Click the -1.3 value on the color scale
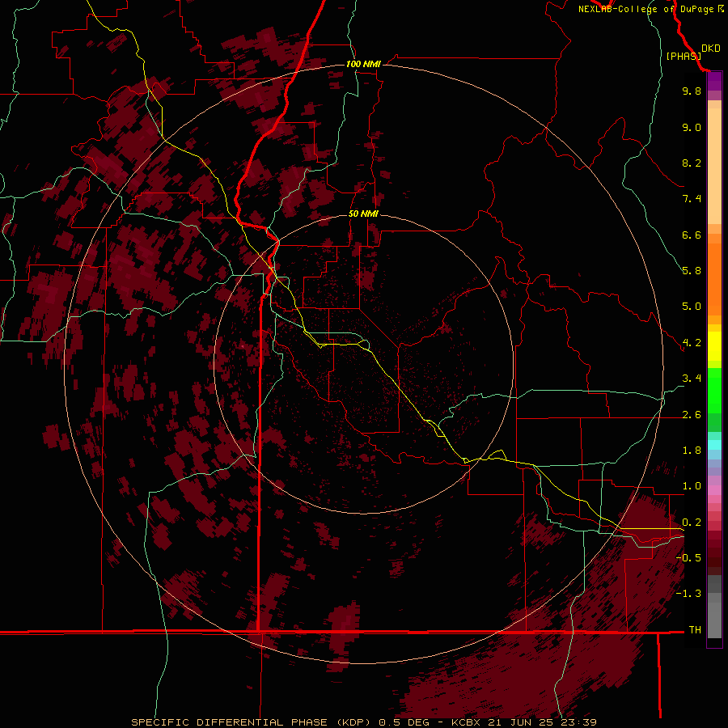This screenshot has width=728, height=728. point(688,594)
